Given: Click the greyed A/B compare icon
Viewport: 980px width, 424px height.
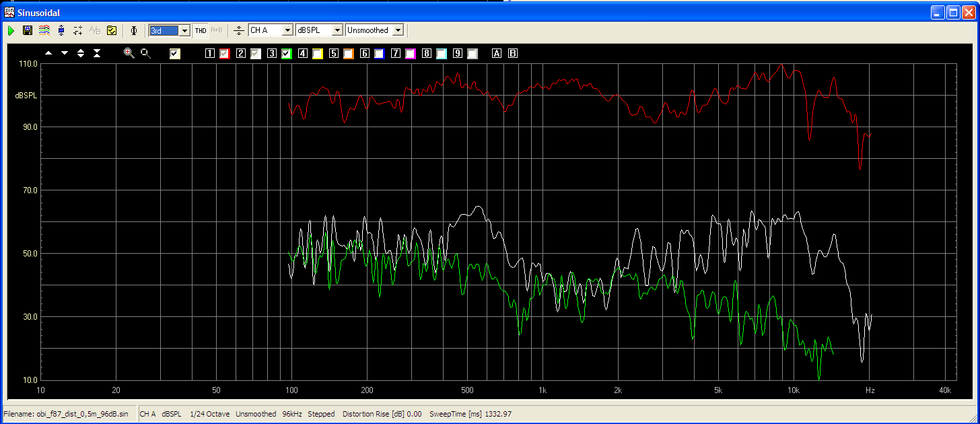Looking at the screenshot, I should click(x=95, y=30).
